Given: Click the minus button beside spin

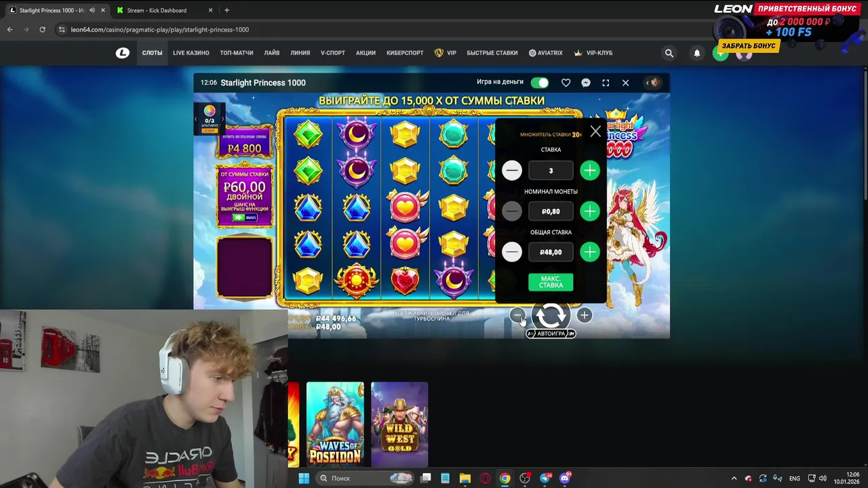Looking at the screenshot, I should point(517,315).
